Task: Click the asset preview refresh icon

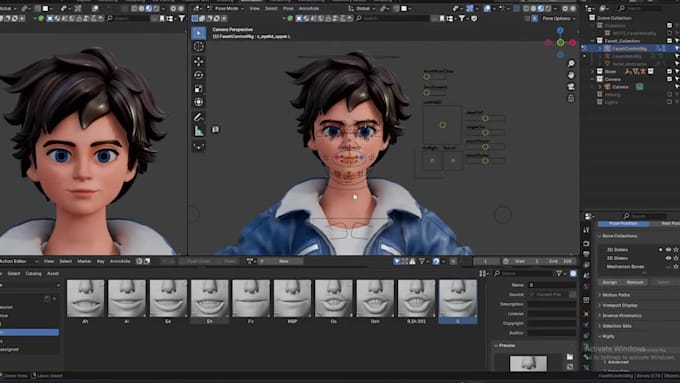Action: (x=570, y=367)
